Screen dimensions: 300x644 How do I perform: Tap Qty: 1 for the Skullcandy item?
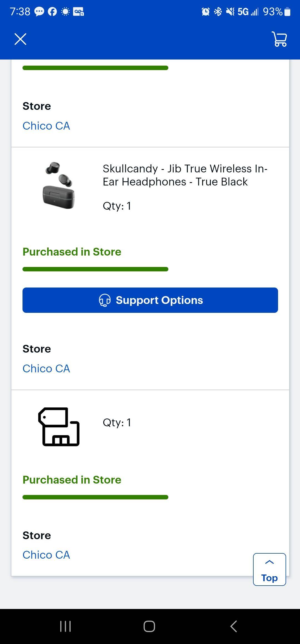[117, 206]
